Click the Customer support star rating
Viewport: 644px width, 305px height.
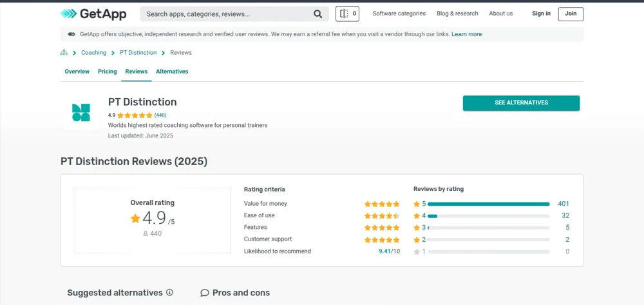tap(381, 240)
